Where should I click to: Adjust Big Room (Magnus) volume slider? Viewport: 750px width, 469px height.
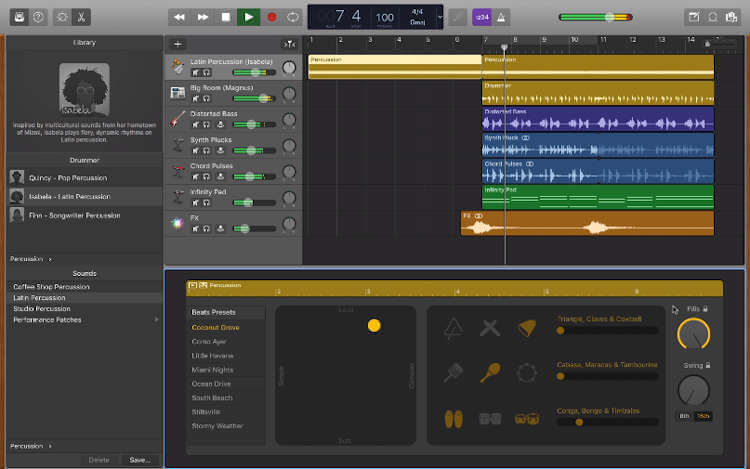(254, 98)
